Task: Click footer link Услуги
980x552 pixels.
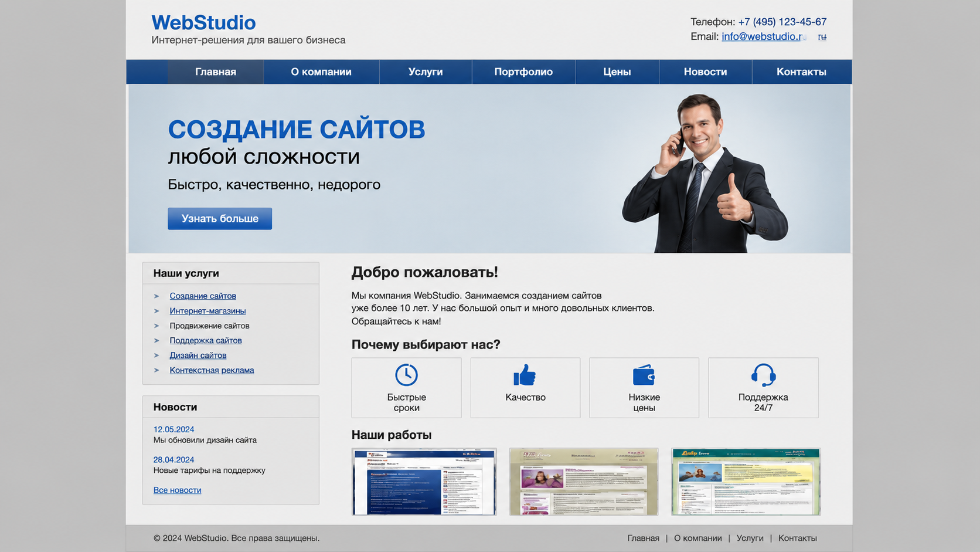Action: click(x=750, y=538)
